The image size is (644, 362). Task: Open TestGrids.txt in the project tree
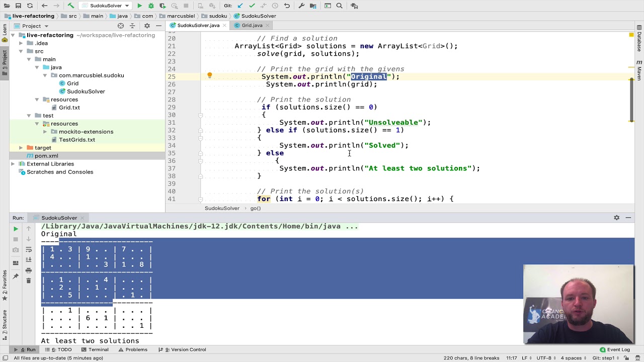pos(77,140)
